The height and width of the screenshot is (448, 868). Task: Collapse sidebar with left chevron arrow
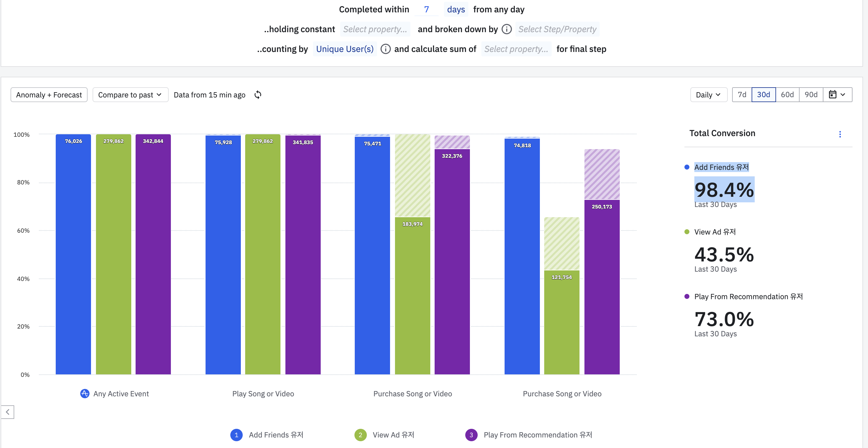(7, 411)
